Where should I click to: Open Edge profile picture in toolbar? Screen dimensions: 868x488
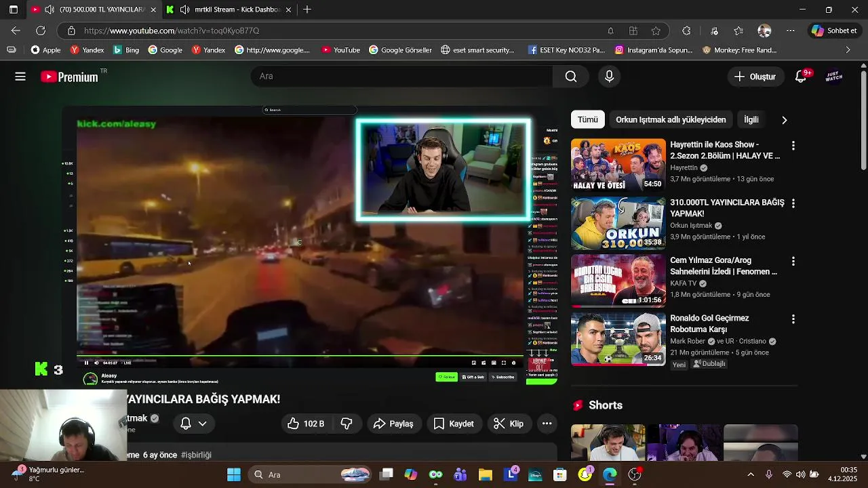pyautogui.click(x=764, y=30)
